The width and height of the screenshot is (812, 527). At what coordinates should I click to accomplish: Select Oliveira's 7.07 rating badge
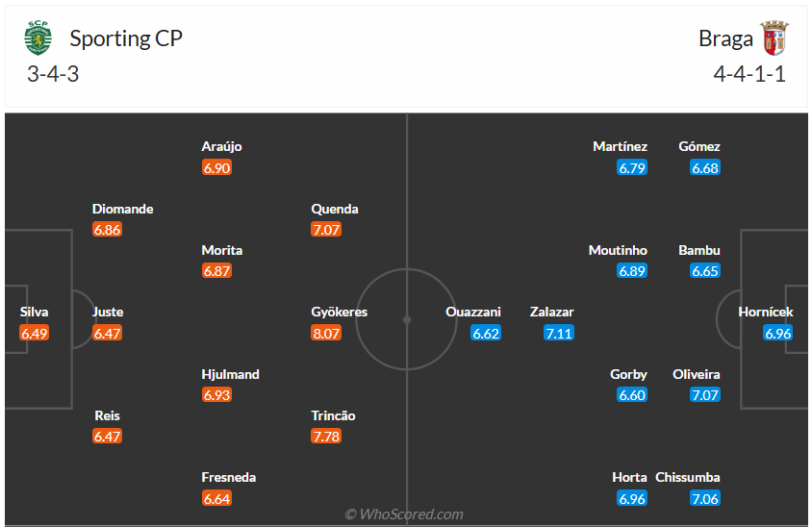point(705,395)
